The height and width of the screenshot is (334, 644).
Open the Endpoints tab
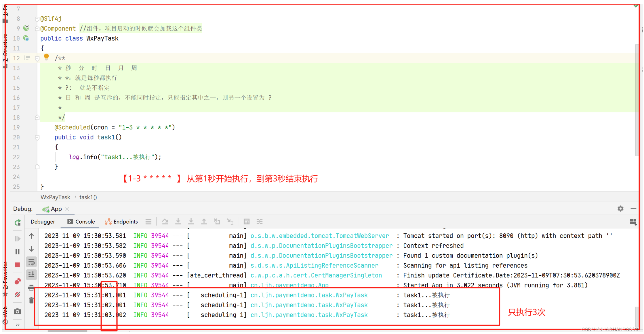121,222
